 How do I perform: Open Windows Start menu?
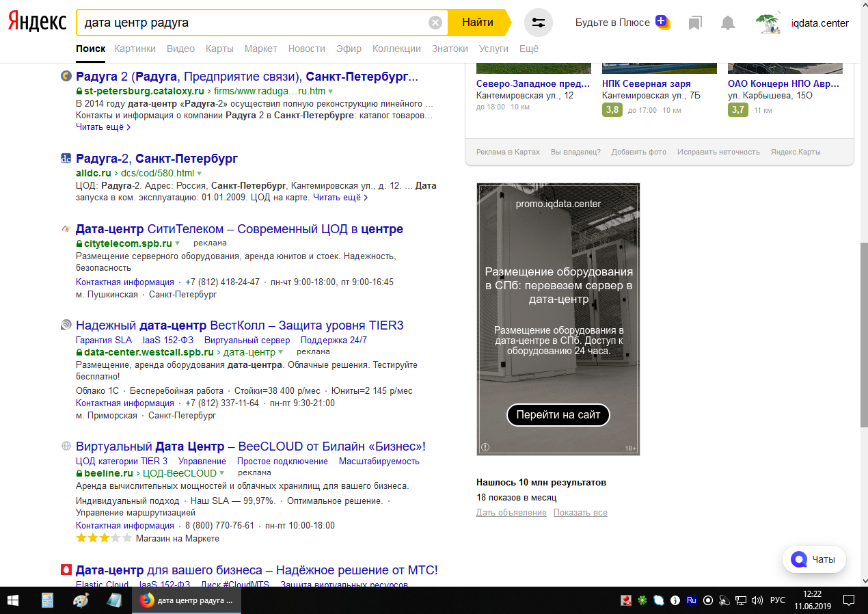(13, 600)
